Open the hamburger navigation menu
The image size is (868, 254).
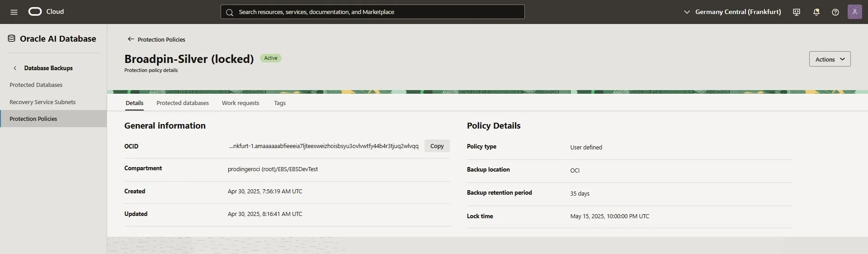(14, 12)
